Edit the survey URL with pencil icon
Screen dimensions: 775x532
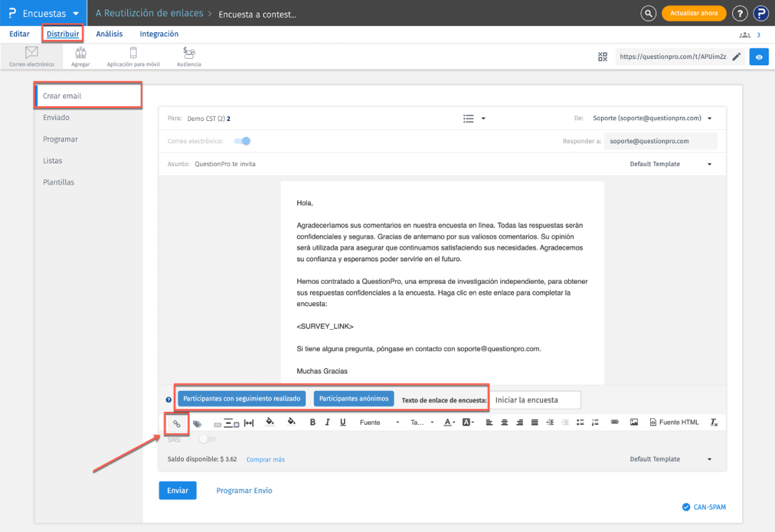point(736,57)
